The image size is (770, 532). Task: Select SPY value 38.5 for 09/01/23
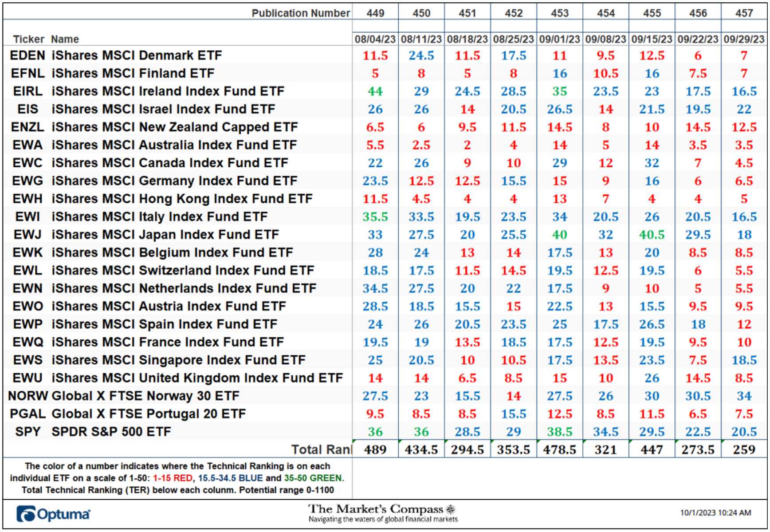click(560, 432)
